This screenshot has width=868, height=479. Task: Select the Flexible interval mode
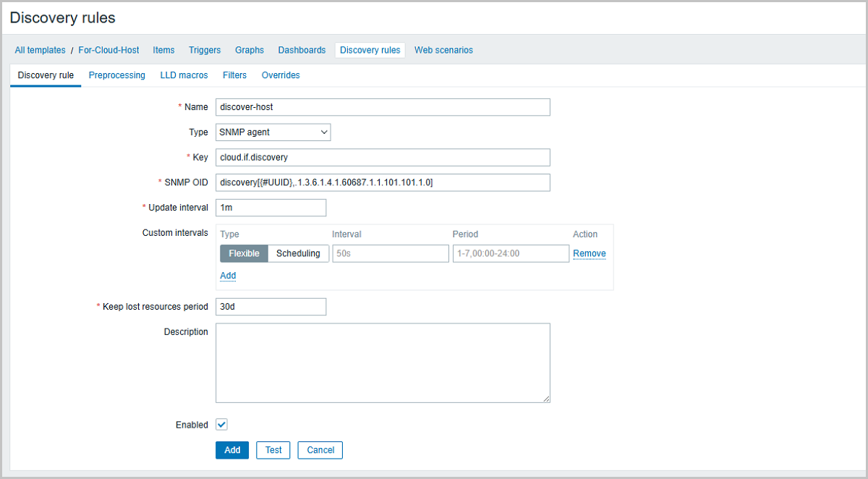(243, 253)
